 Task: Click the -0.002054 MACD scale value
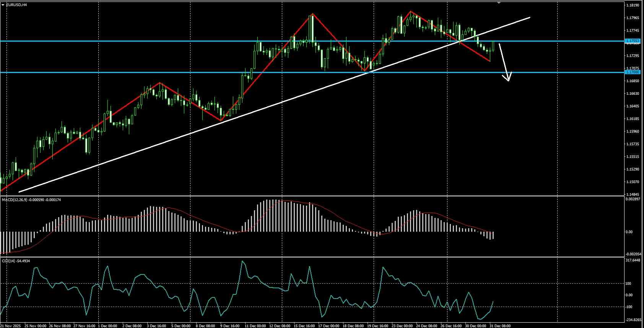tap(633, 254)
